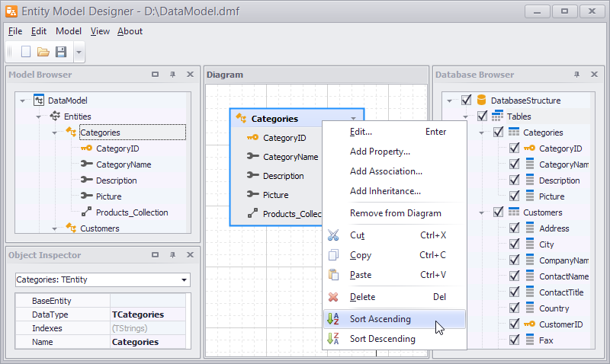Click the Name property value field
The height and width of the screenshot is (364, 610).
point(149,342)
